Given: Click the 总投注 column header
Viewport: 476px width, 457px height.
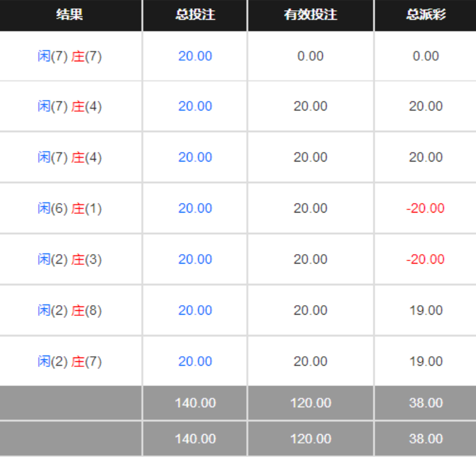Looking at the screenshot, I should [195, 14].
